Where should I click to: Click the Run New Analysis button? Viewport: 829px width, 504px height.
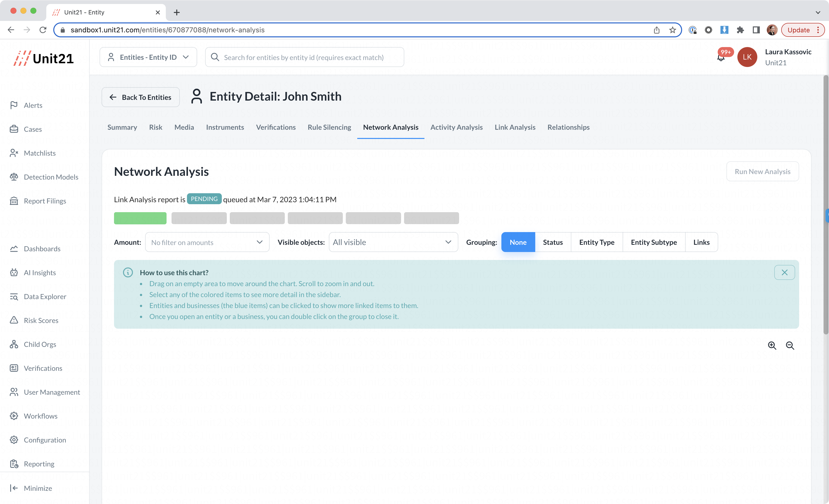point(762,172)
